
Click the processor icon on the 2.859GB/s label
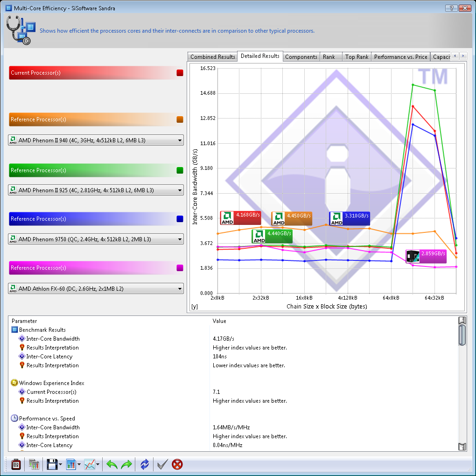click(413, 257)
